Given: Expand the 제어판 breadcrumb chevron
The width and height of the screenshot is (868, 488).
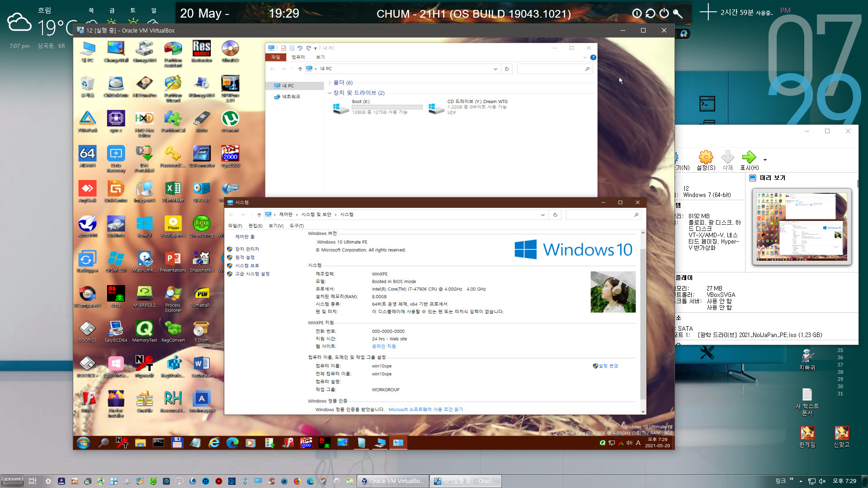Looking at the screenshot, I should pos(298,215).
